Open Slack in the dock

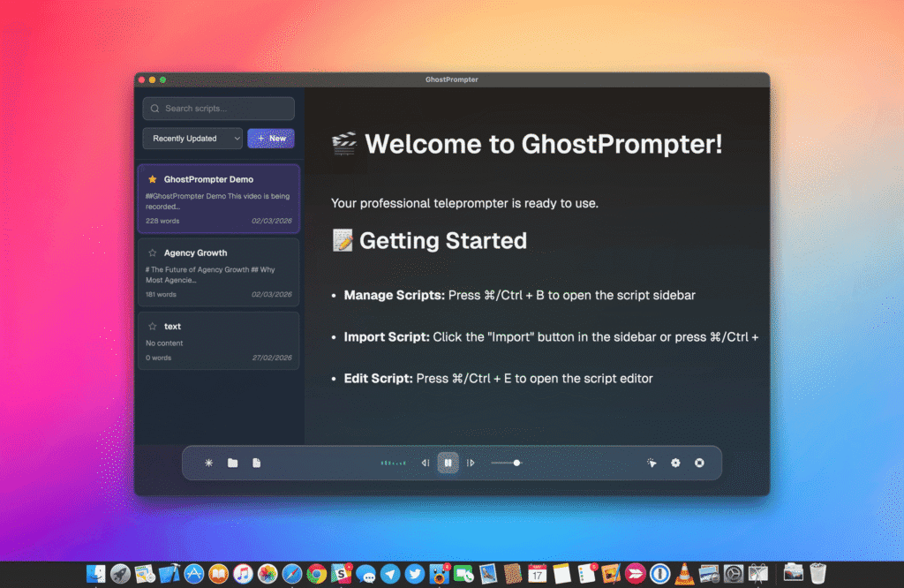tap(342, 574)
